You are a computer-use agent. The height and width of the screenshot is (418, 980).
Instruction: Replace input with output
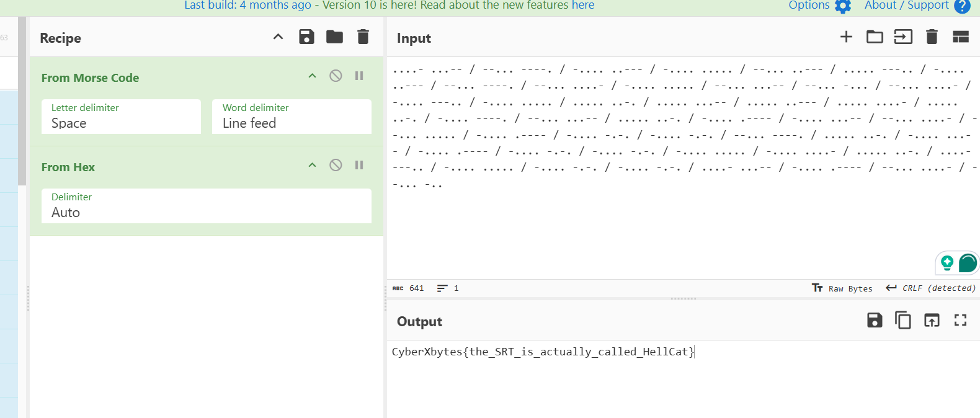tap(932, 321)
